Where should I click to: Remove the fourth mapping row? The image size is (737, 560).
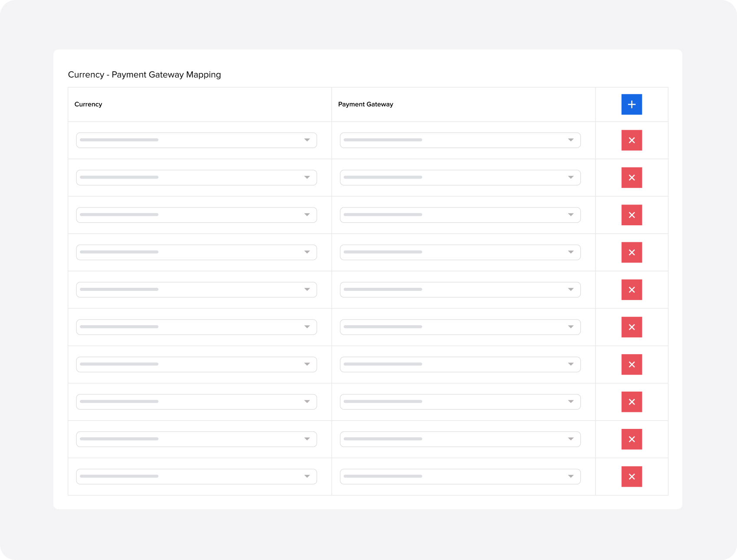[x=632, y=252]
